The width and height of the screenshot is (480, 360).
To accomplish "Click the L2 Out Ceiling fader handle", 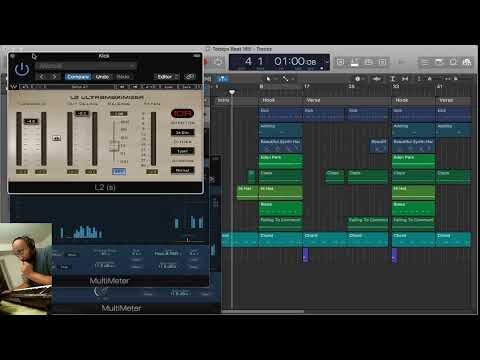I will click(x=82, y=113).
